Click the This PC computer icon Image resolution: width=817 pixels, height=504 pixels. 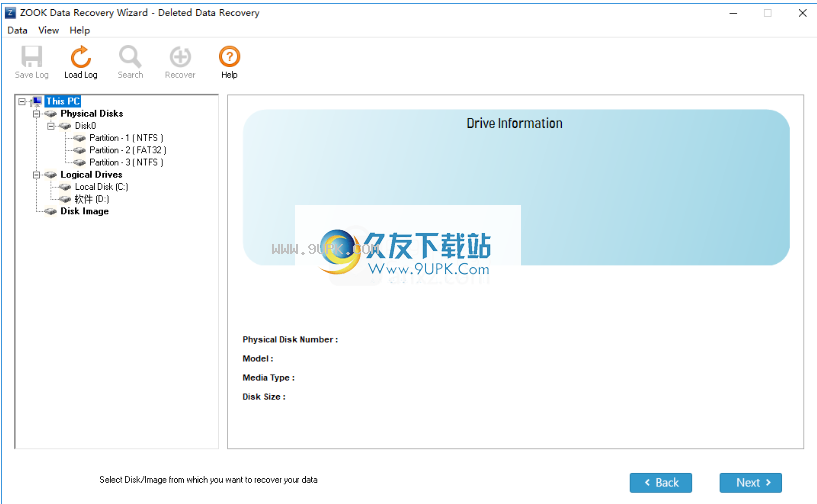point(36,101)
